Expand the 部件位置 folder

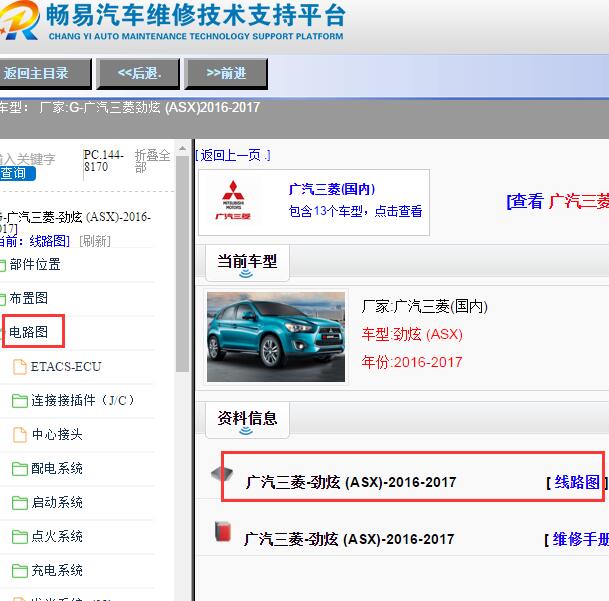(35, 265)
